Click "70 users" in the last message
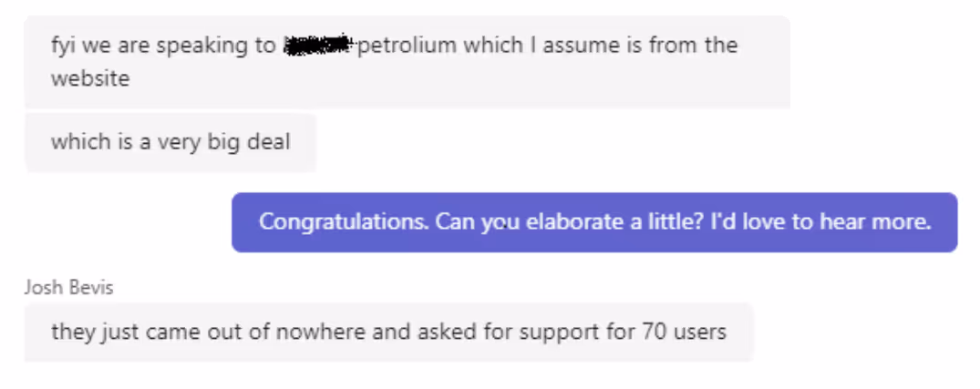 (689, 332)
